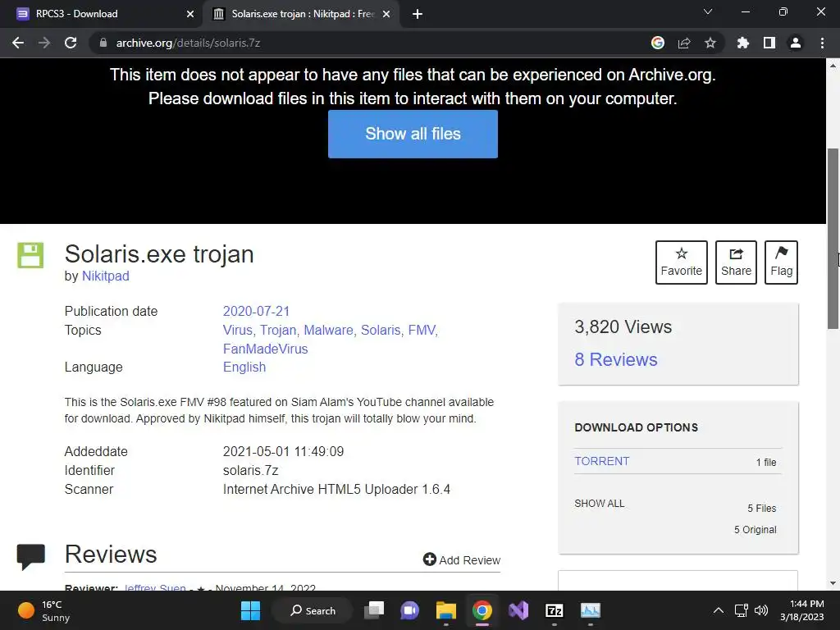This screenshot has width=840, height=630.
Task: Close the Solaris.exe trojan tab
Action: tap(386, 15)
